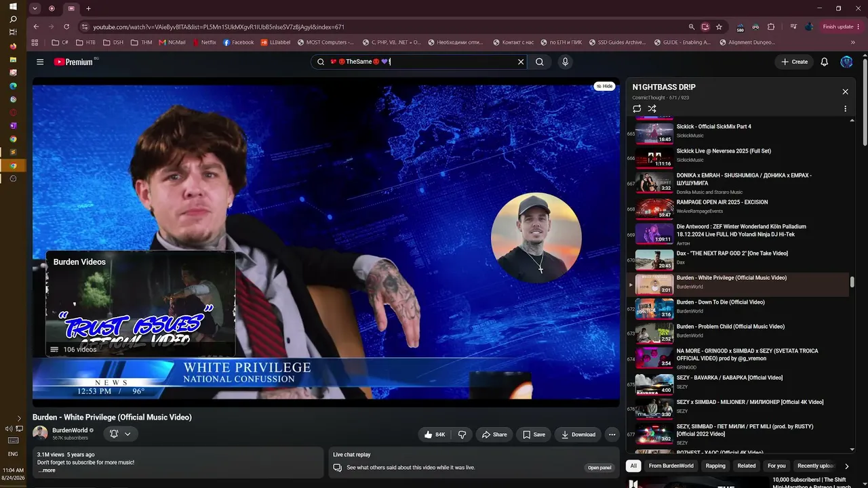
Task: Open the THM bookmarks folder
Action: coord(142,42)
